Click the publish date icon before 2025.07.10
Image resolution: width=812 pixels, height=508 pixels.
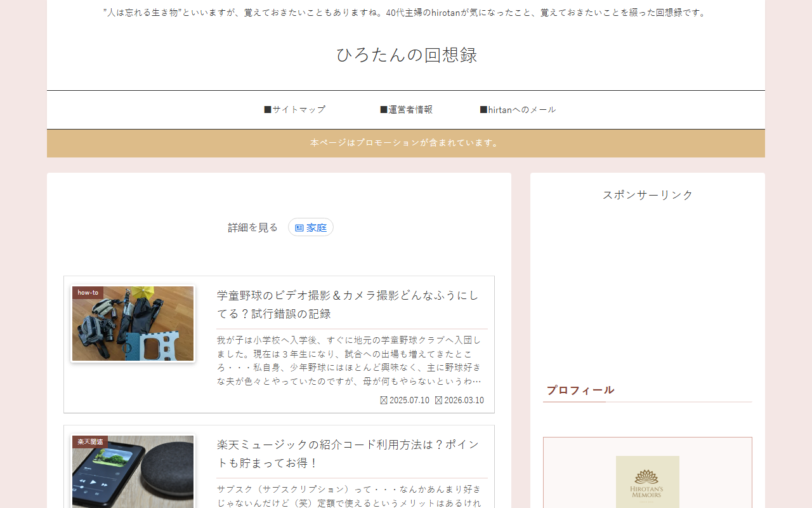click(x=384, y=400)
